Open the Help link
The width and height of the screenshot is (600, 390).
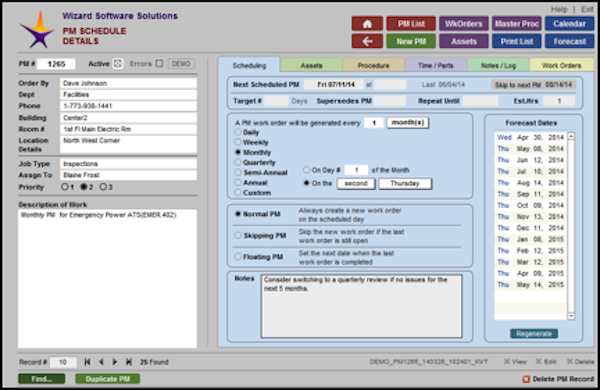[559, 9]
